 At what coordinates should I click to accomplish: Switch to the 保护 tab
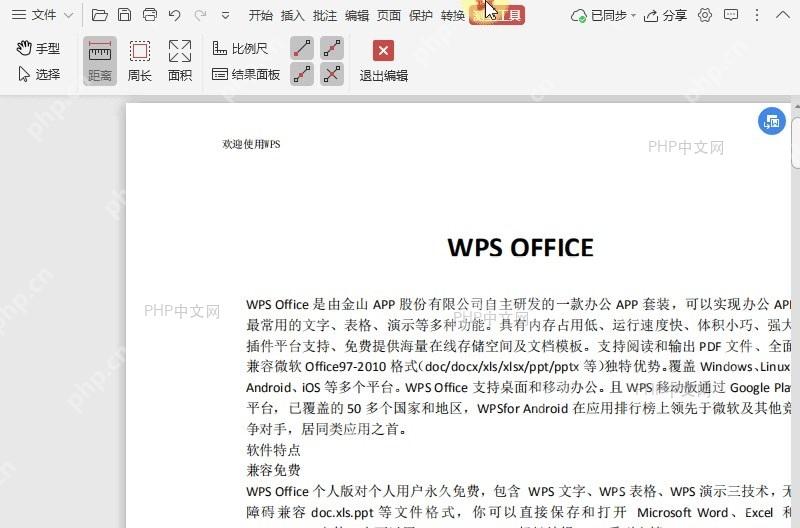[421, 16]
